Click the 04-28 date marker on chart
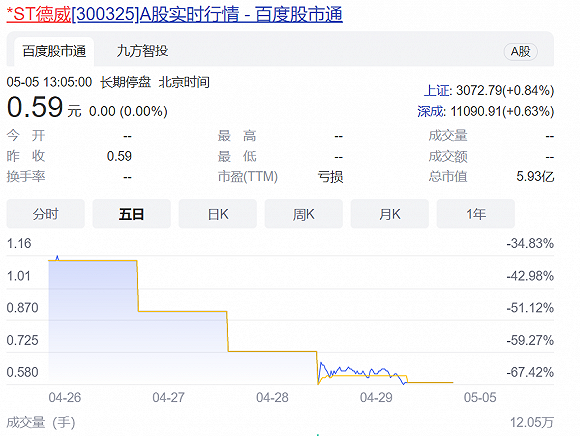This screenshot has width=580, height=436. tap(272, 398)
